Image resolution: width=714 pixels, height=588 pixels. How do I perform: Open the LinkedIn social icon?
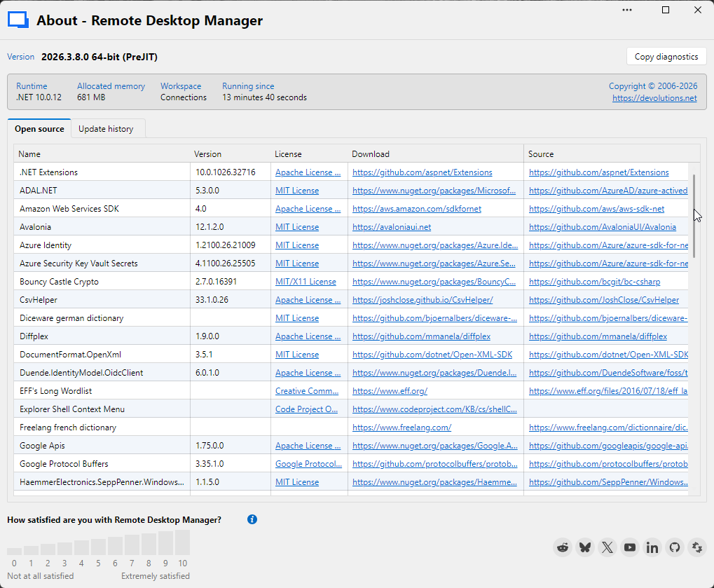tap(652, 547)
